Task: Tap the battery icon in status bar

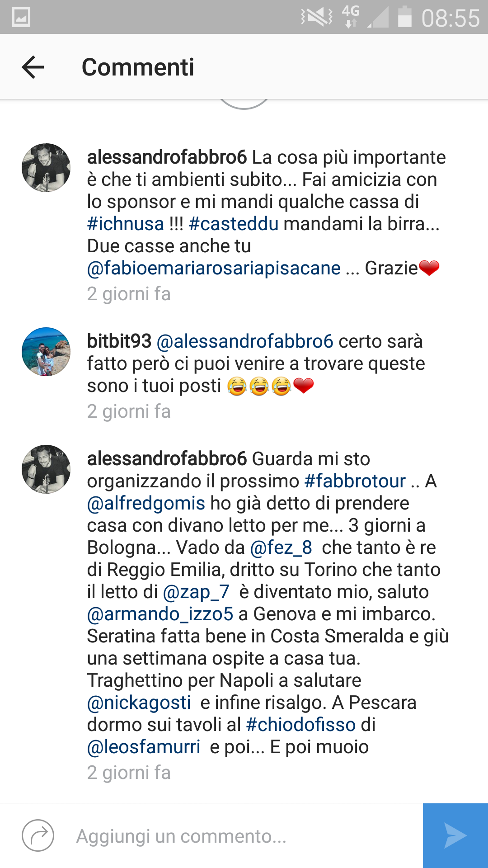Action: [x=404, y=17]
